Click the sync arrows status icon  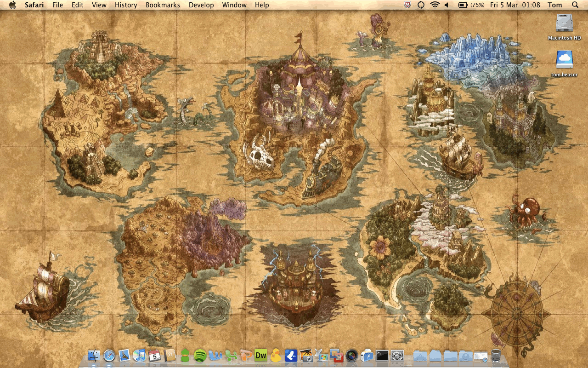tap(421, 5)
